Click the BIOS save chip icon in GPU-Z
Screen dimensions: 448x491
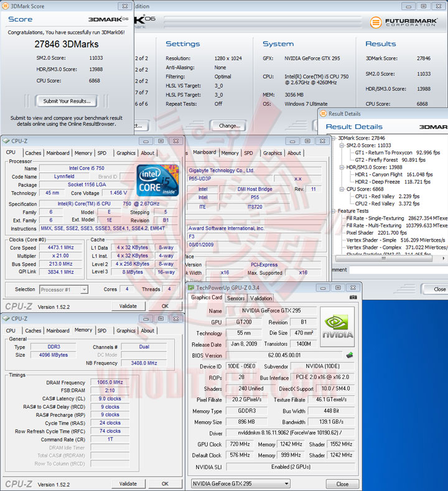pos(350,355)
